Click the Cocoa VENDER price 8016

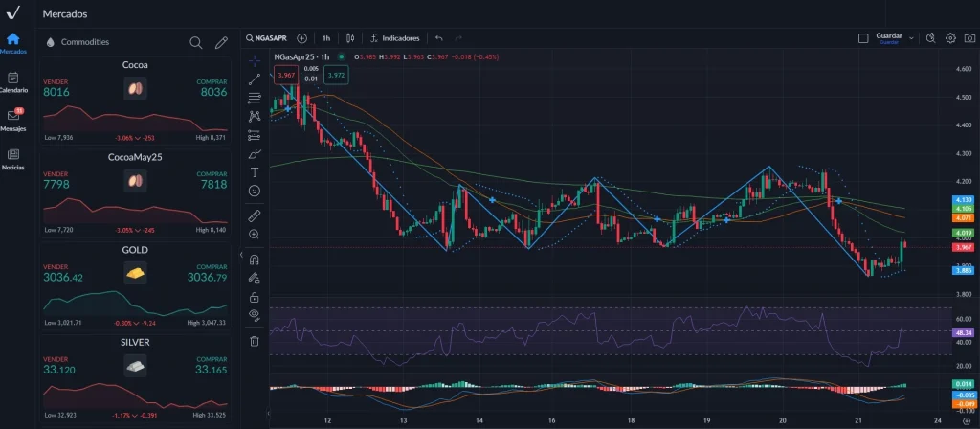[56, 92]
